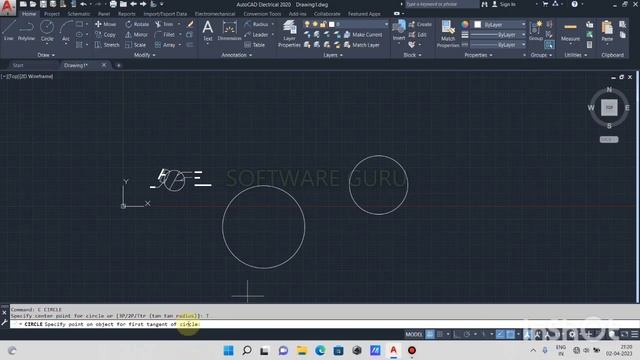Activate the Rotate tool
This screenshot has width=640, height=360.
[x=137, y=24]
